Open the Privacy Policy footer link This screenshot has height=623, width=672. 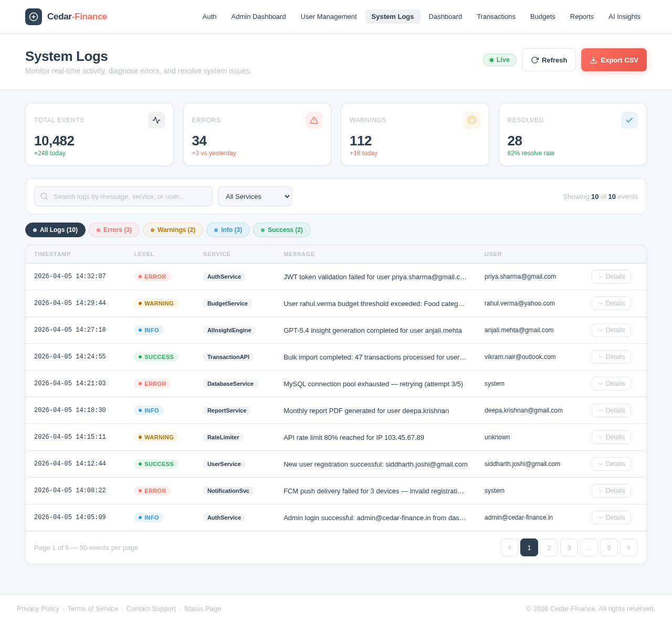click(x=38, y=609)
